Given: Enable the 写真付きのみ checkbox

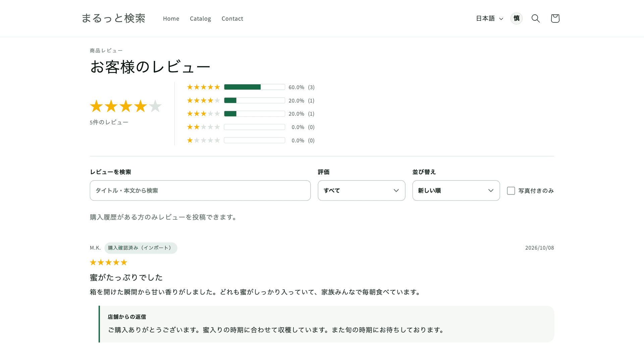Looking at the screenshot, I should coord(511,191).
